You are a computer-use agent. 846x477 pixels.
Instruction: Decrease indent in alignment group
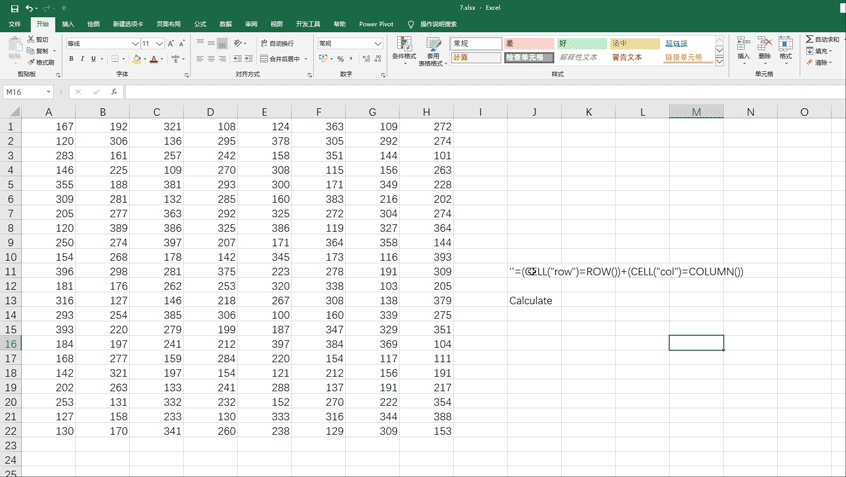tap(237, 59)
